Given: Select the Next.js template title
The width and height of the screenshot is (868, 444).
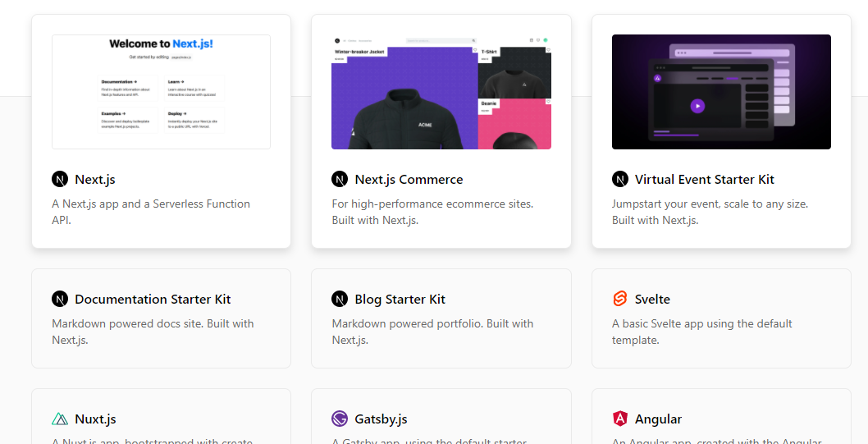Looking at the screenshot, I should click(x=95, y=179).
